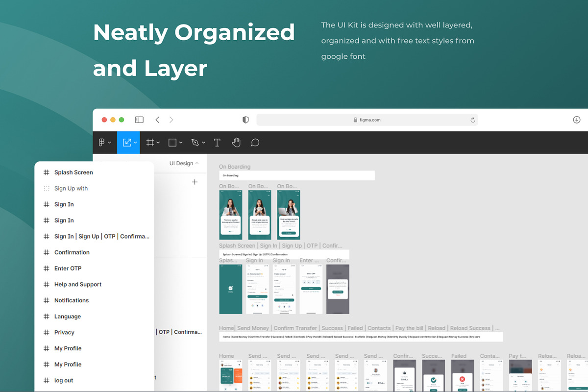Click frame icon beside Notifications layer

[x=47, y=300]
